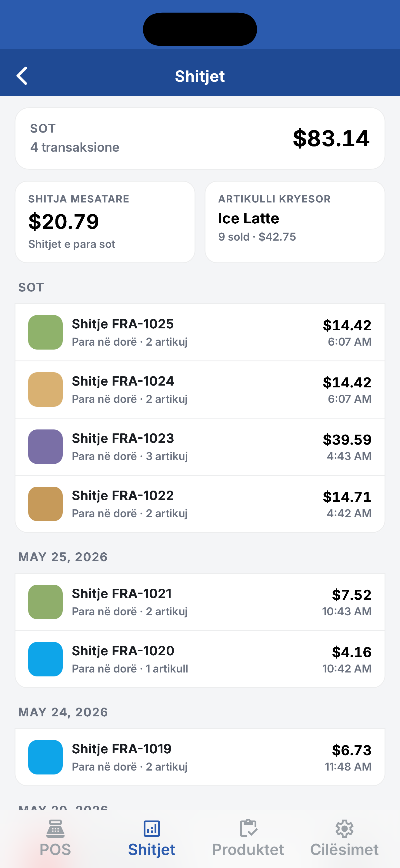Open sale Shitje FRA-1019 details

(x=200, y=757)
